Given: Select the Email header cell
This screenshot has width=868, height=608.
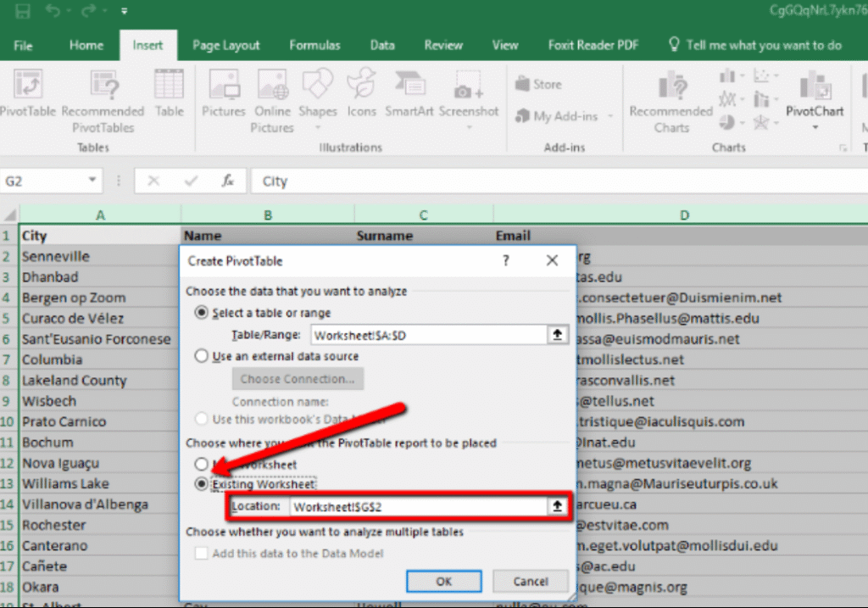Looking at the screenshot, I should click(681, 236).
